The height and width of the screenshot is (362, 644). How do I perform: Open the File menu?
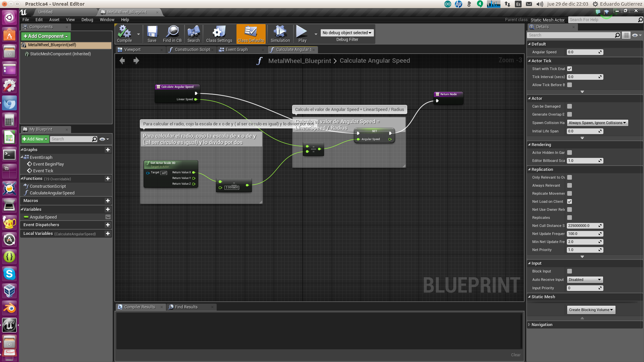pos(25,20)
